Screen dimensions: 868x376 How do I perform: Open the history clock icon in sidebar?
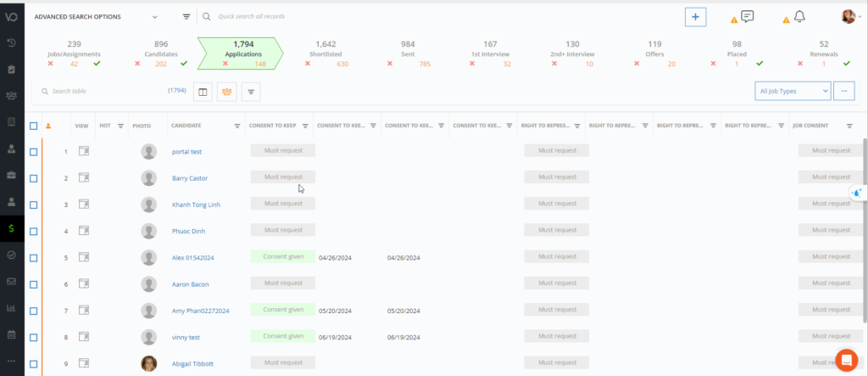click(x=11, y=42)
